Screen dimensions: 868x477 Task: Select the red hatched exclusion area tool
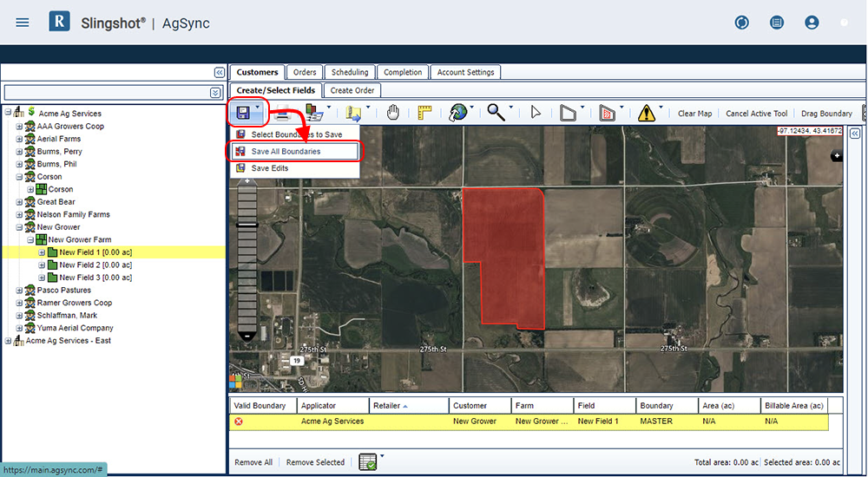pyautogui.click(x=608, y=113)
